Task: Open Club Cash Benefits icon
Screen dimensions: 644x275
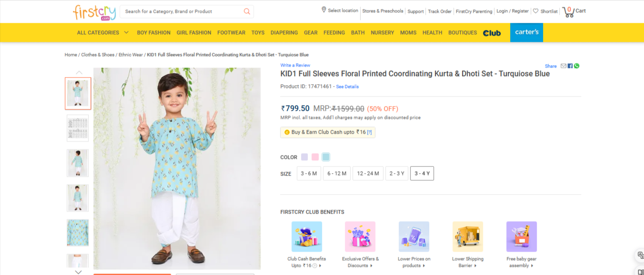Action: tap(306, 236)
